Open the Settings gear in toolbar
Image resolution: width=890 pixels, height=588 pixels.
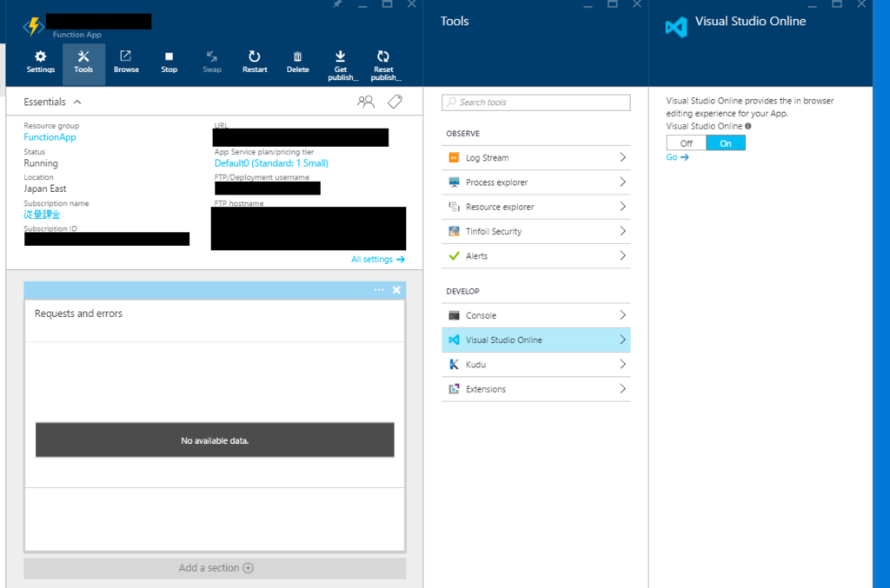click(40, 56)
